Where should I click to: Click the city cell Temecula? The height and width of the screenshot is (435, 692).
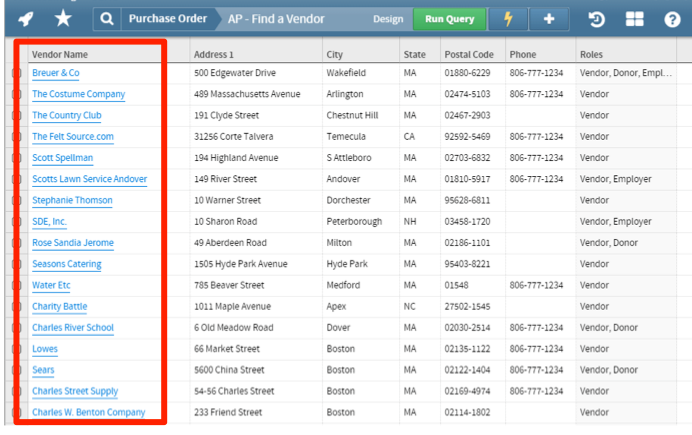(346, 136)
